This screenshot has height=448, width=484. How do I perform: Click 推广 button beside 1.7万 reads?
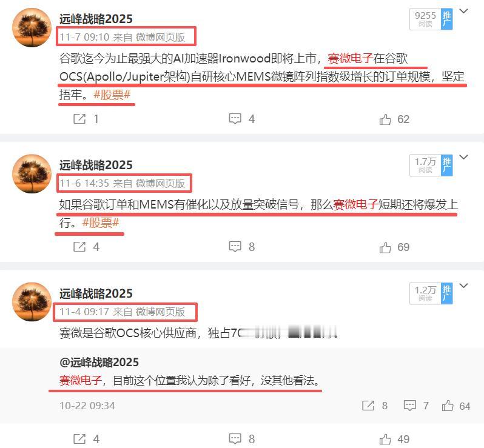pos(446,165)
